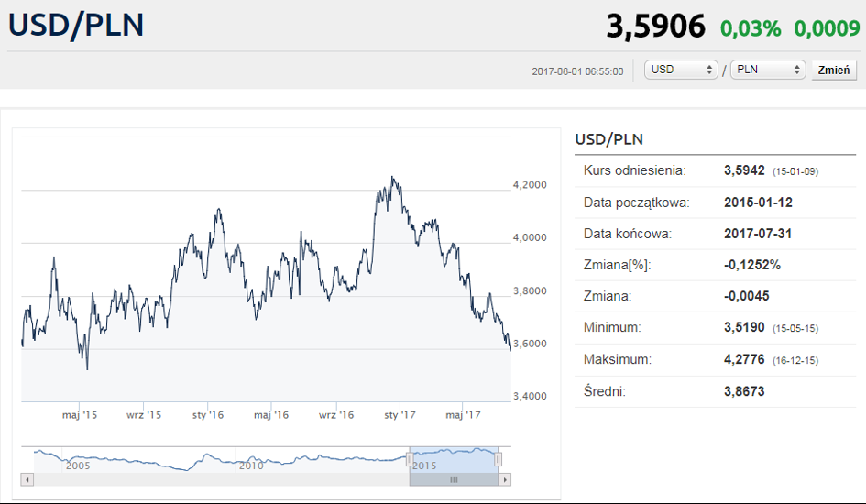Click the Zmień button

833,71
